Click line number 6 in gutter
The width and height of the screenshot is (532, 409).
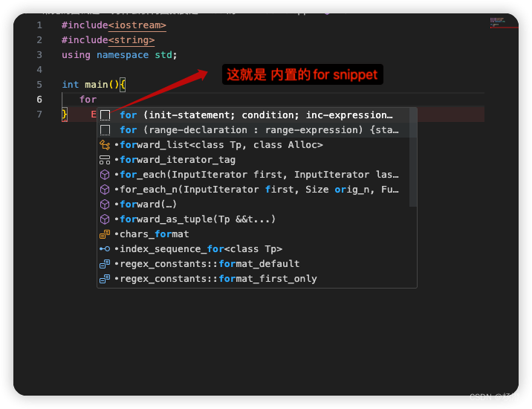[x=39, y=100]
